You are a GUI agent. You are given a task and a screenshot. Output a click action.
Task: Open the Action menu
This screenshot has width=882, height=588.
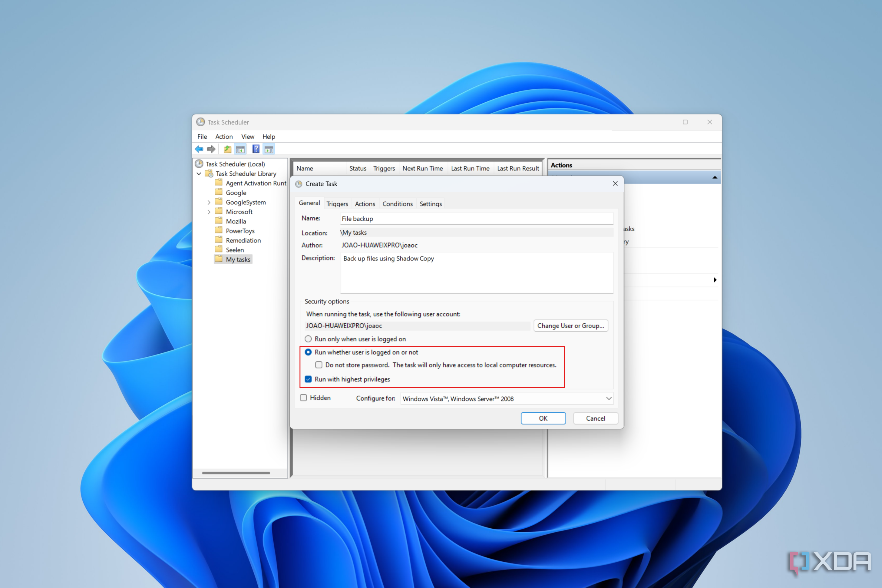[x=224, y=137]
